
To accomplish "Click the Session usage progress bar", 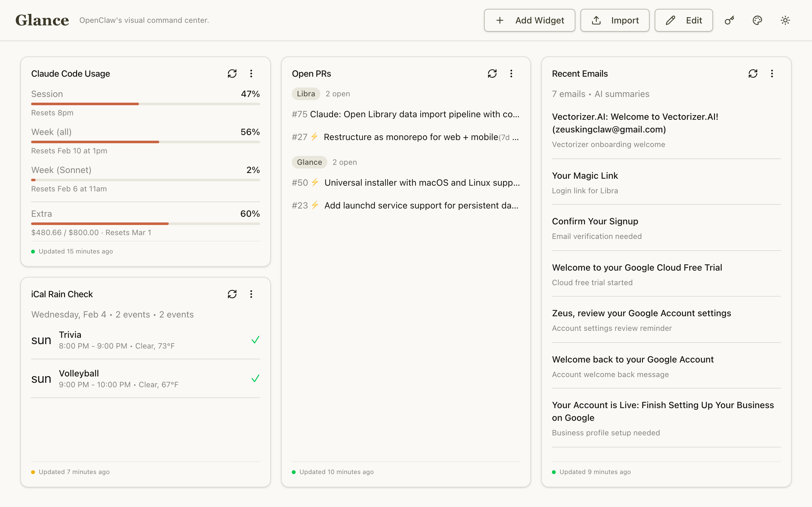I will [145, 104].
